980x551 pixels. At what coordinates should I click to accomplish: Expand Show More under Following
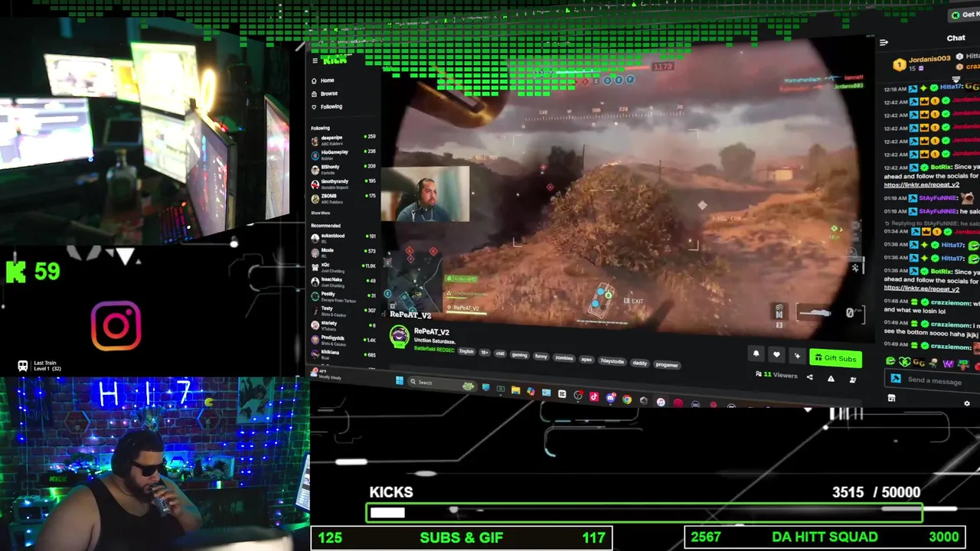[321, 213]
